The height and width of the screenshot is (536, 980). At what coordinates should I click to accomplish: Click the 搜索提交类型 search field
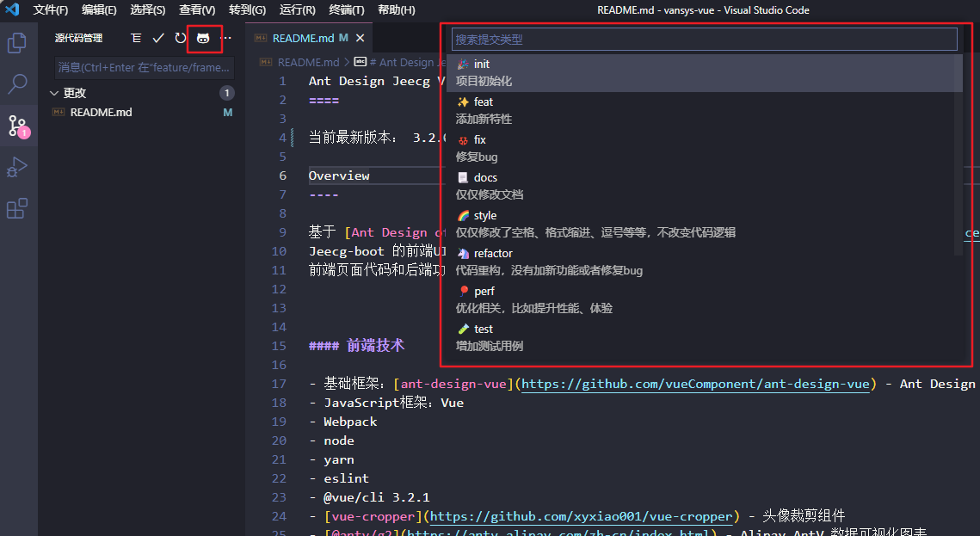704,40
